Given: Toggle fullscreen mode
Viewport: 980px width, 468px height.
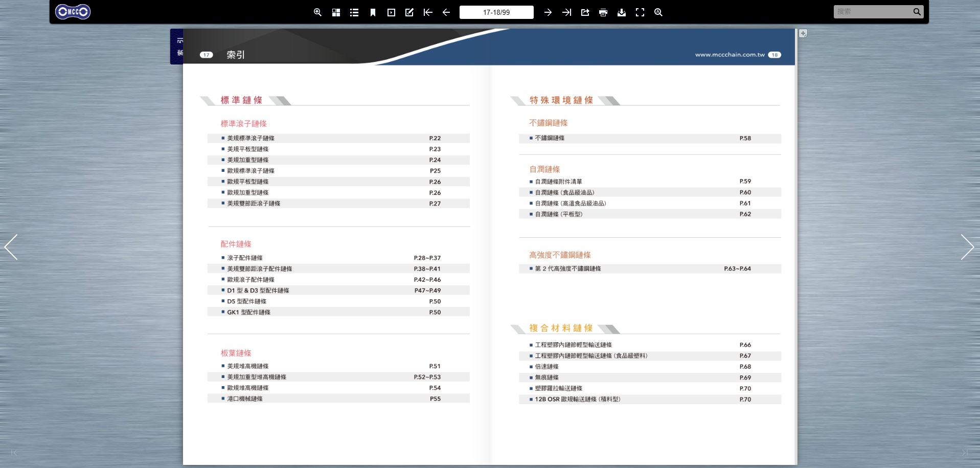Looking at the screenshot, I should click(640, 12).
